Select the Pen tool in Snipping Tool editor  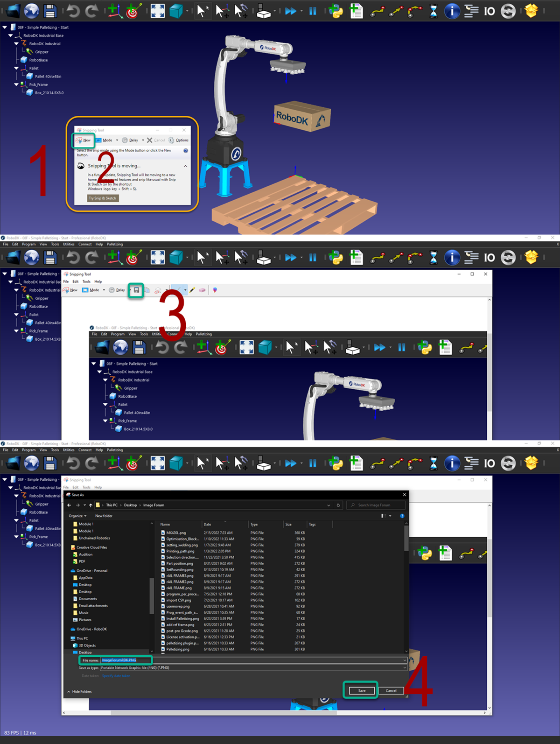[178, 290]
